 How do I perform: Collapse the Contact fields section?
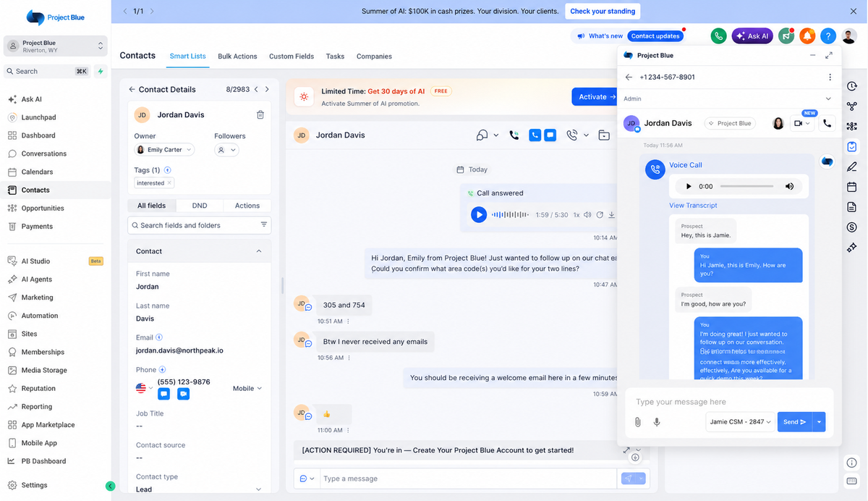pos(259,251)
